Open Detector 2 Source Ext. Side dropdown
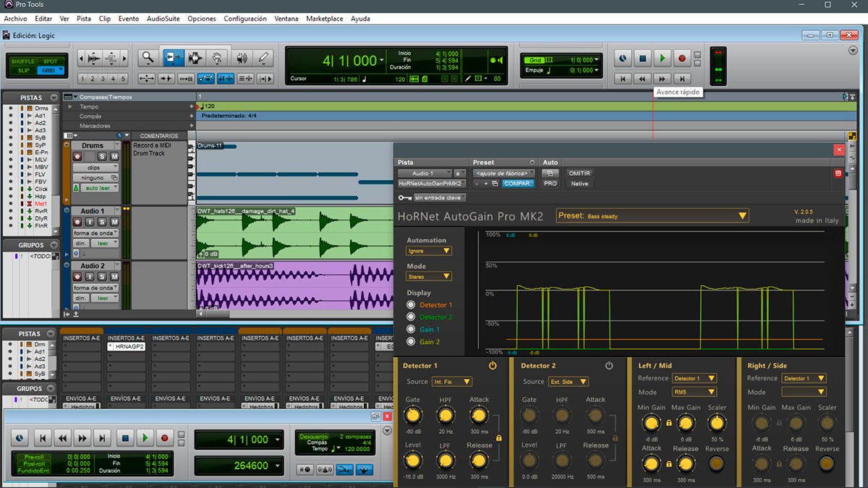 tap(569, 382)
